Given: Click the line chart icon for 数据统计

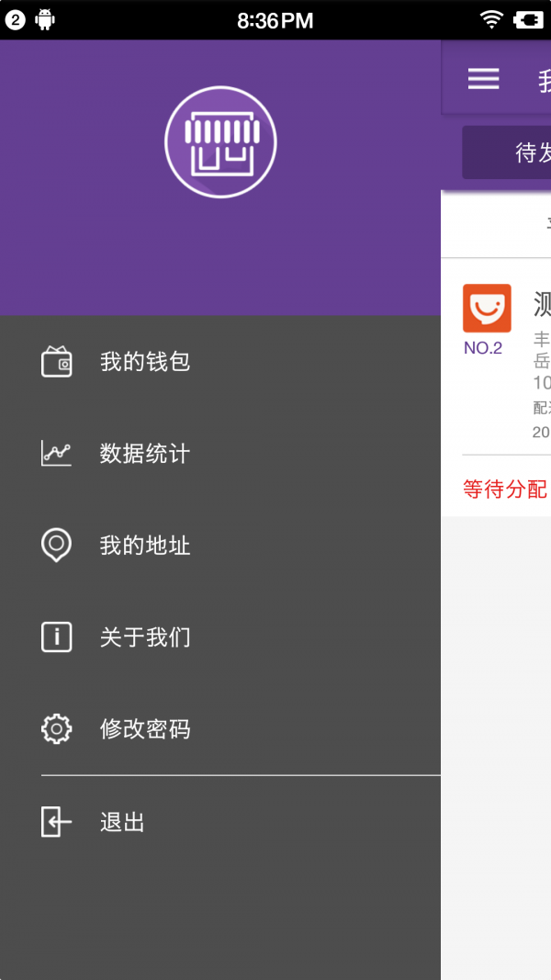Looking at the screenshot, I should point(56,454).
